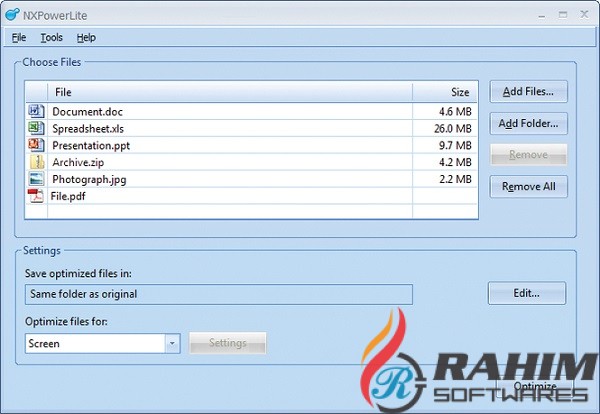
Task: Maximize the NXPowerLite window
Action: click(563, 15)
